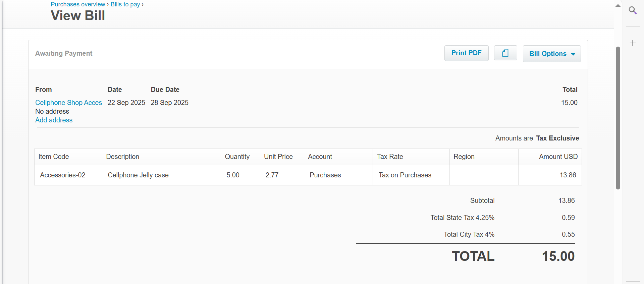Open Bills to pay breadcrumb link
The width and height of the screenshot is (644, 284).
125,4
